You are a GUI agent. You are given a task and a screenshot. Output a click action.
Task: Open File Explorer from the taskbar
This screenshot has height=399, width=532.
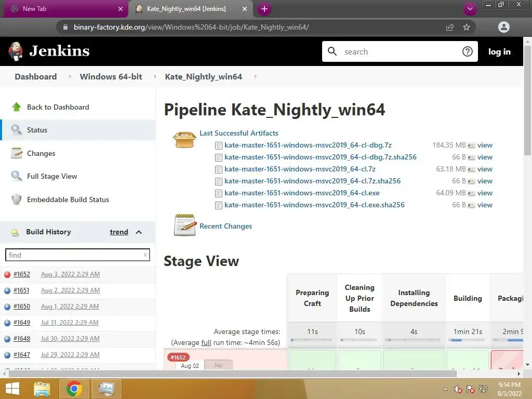(x=42, y=389)
